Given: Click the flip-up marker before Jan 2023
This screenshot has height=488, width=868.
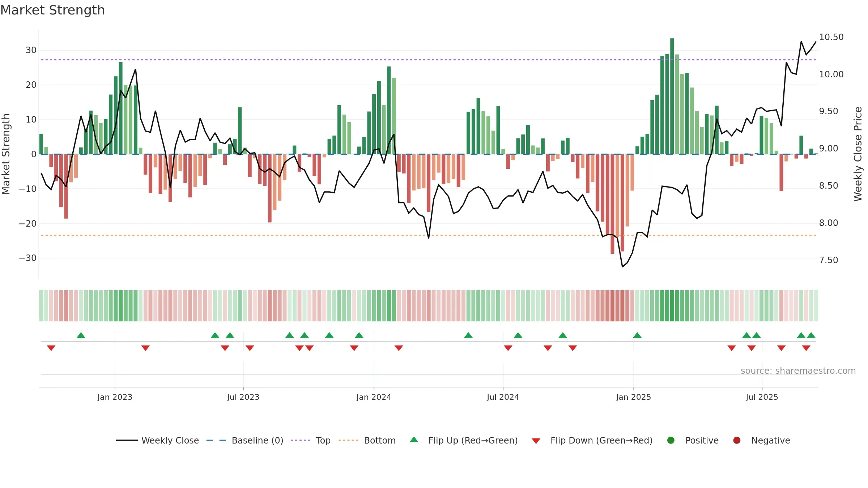Looking at the screenshot, I should tap(81, 335).
